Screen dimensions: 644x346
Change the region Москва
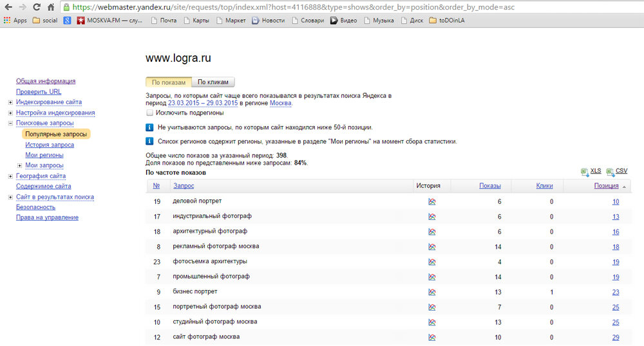(281, 103)
